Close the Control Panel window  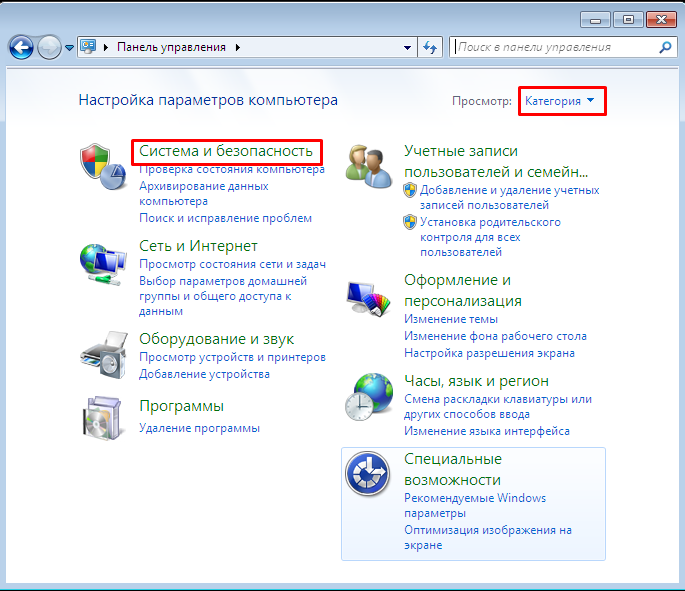661,20
